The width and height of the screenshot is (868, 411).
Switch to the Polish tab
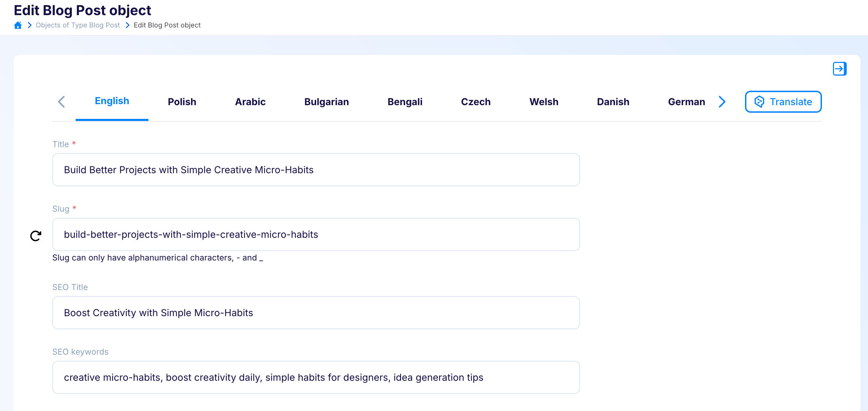[x=182, y=102]
